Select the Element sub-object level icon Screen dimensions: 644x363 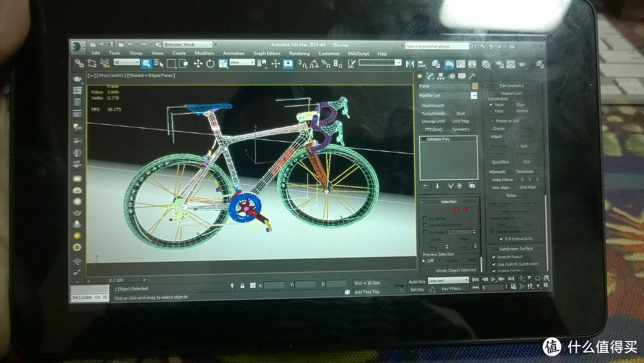pyautogui.click(x=465, y=209)
